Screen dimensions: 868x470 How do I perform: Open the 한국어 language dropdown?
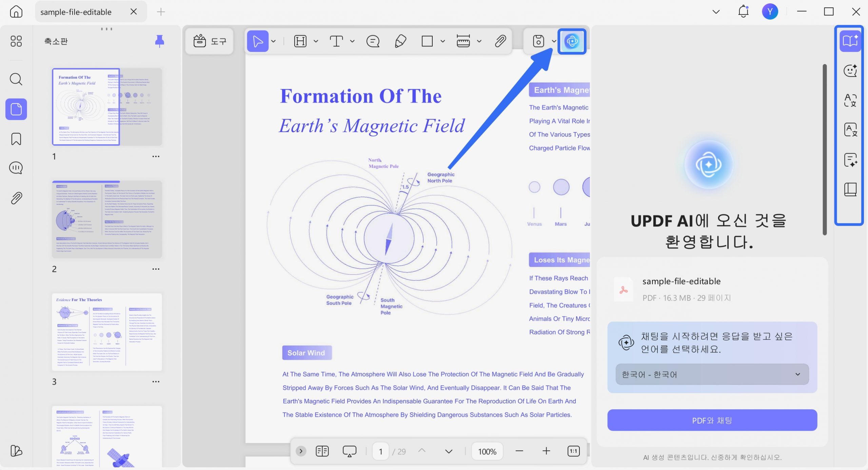coord(712,374)
